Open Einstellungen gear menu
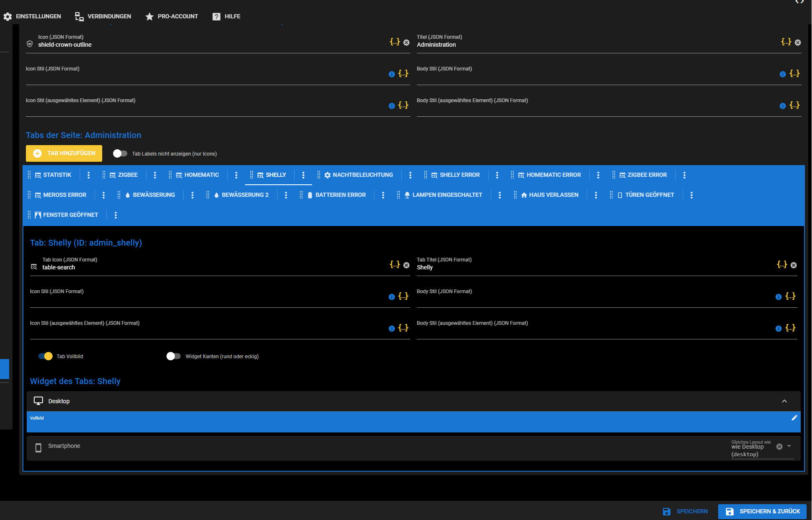 [x=32, y=16]
